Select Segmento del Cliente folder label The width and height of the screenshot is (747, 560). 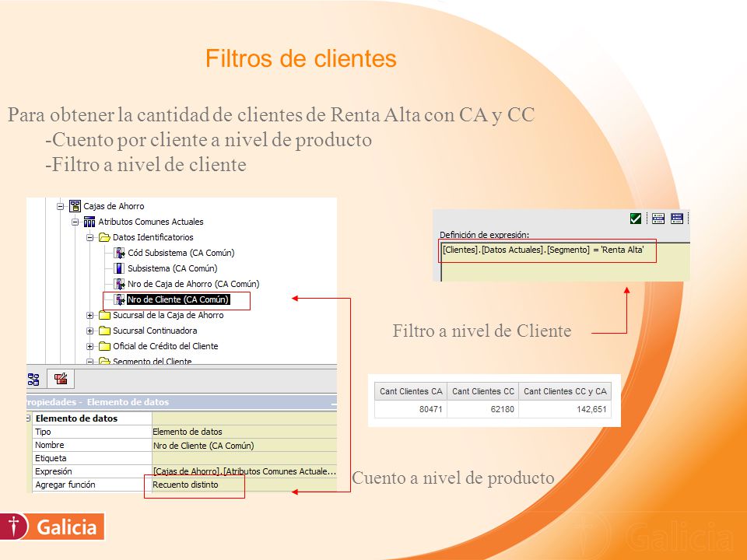click(x=152, y=362)
